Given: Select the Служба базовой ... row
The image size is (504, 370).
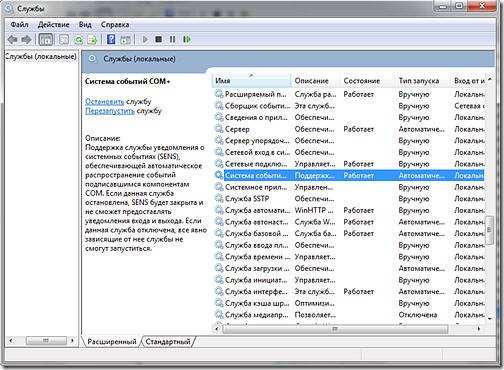Looking at the screenshot, I should [x=349, y=233].
